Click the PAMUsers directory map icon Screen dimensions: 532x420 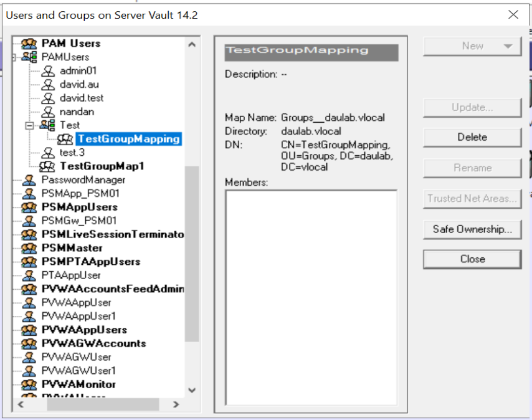[x=29, y=57]
